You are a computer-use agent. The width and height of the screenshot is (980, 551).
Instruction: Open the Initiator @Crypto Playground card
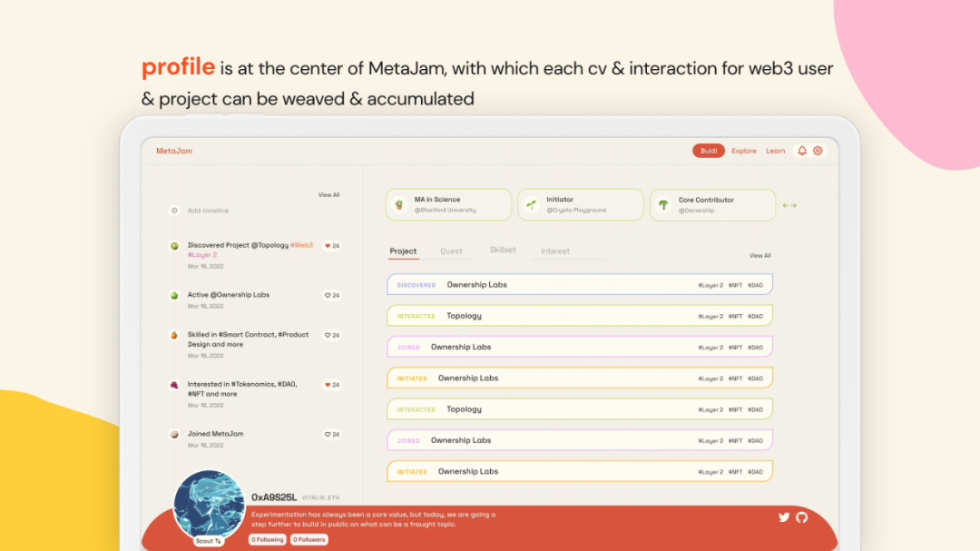pos(581,204)
